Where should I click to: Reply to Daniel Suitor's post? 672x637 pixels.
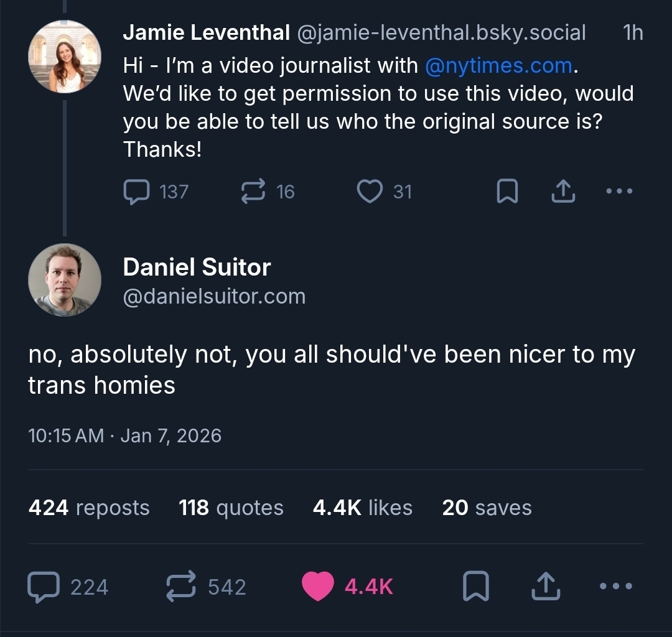43,587
